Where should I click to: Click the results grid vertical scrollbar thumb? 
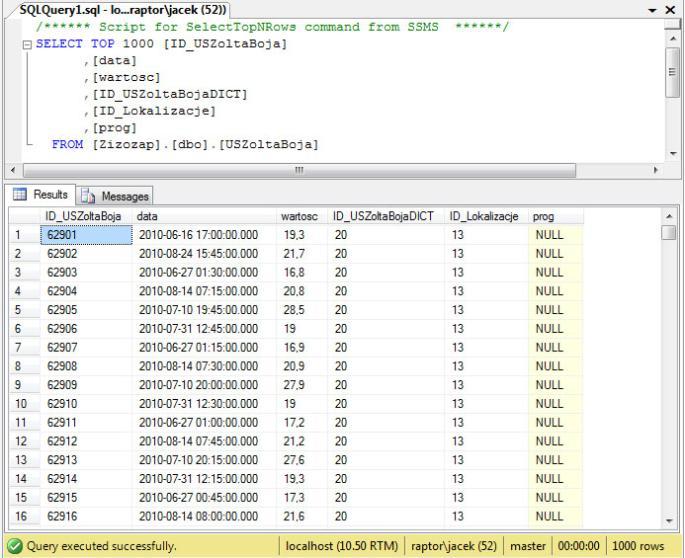click(669, 232)
